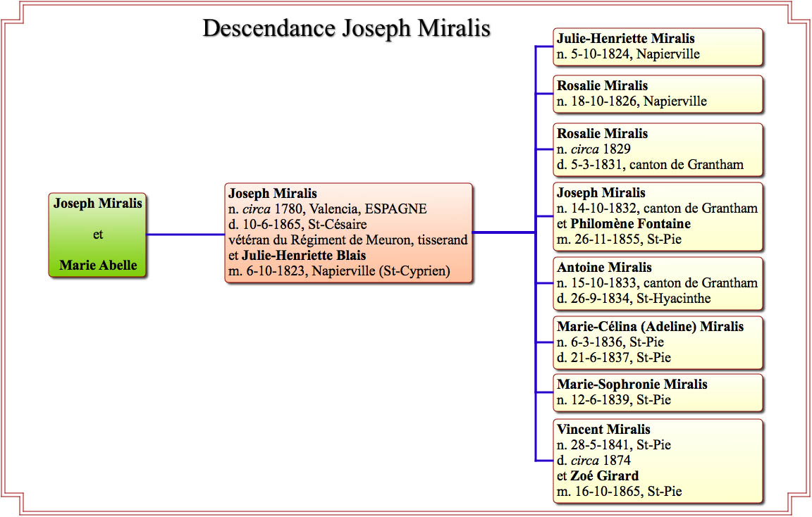Select the Antoine Miralis name
This screenshot has height=517, width=812.
coord(604,268)
